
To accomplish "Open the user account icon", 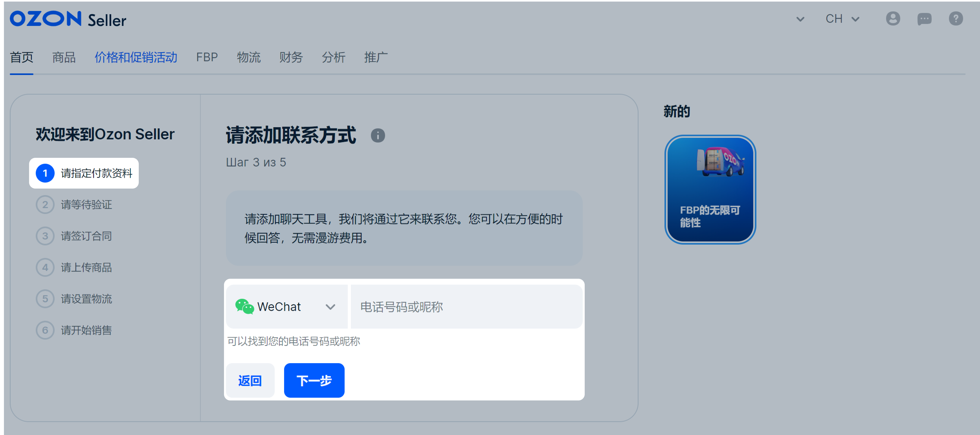I will [893, 18].
